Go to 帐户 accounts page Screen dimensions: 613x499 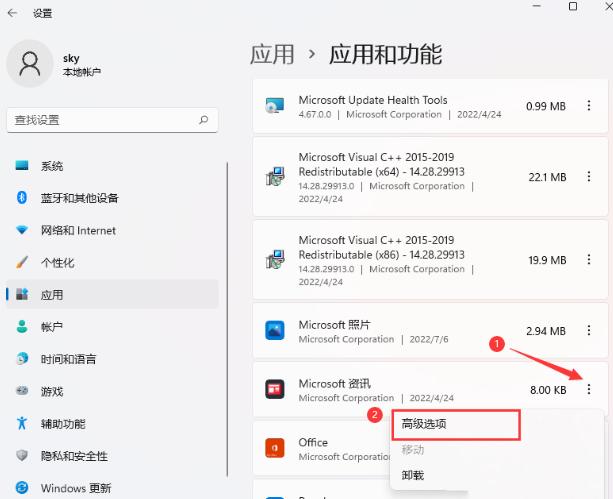pos(52,327)
